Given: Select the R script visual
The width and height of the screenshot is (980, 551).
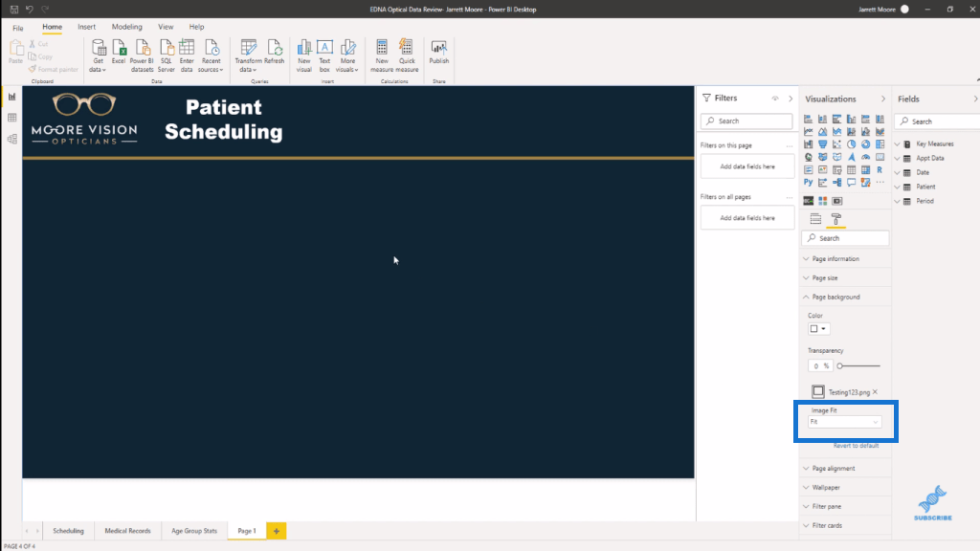Looking at the screenshot, I should pos(880,170).
